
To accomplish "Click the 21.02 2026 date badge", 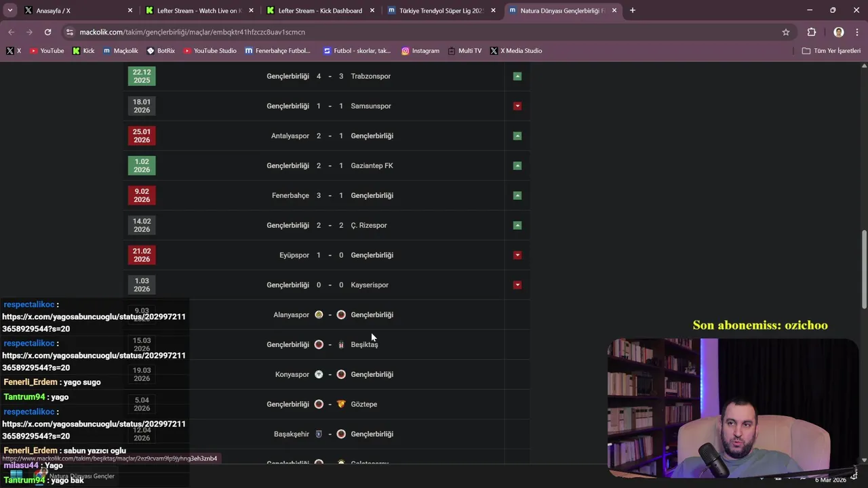I will 142,255.
